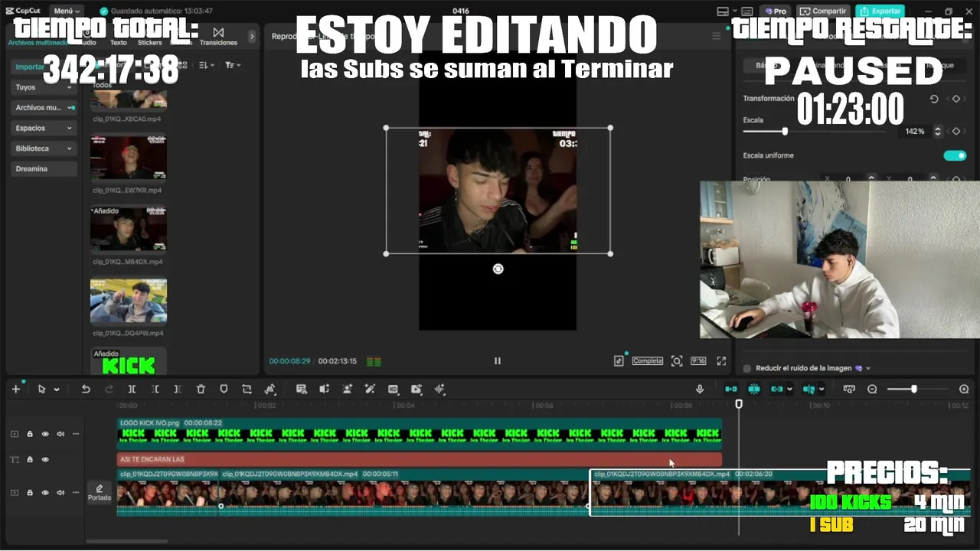Click the plus add track icon
The height and width of the screenshot is (551, 980).
[15, 389]
